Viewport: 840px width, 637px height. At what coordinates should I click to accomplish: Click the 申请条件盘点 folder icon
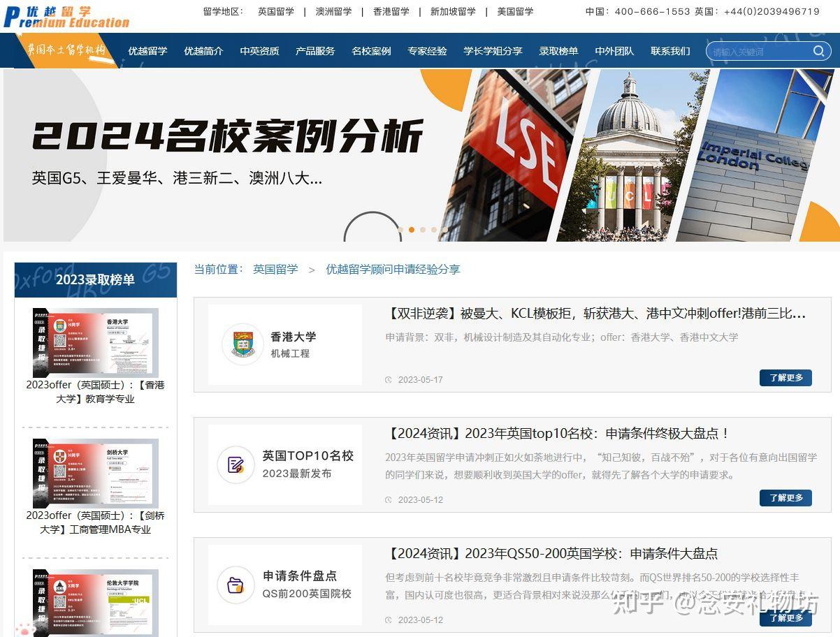point(236,585)
